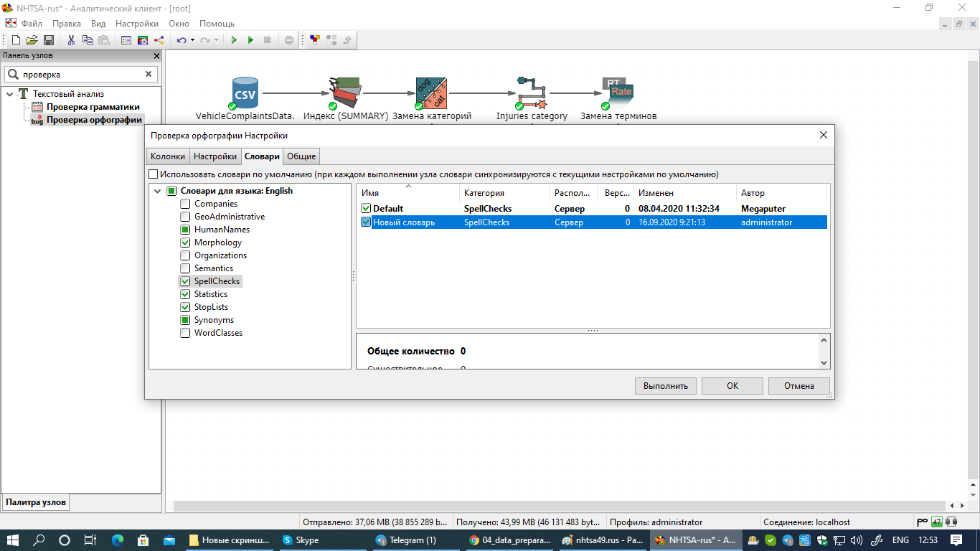This screenshot has width=980, height=551.
Task: Select the Injuries category node icon
Action: point(532,93)
